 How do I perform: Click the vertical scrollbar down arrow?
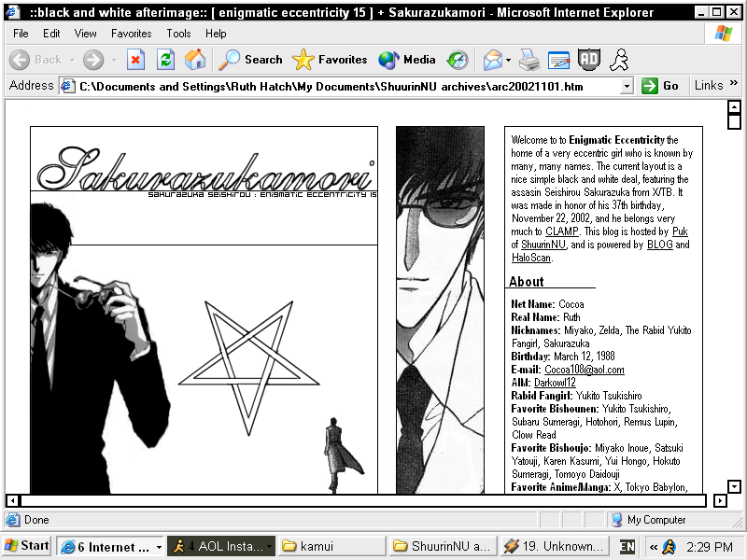(x=734, y=486)
